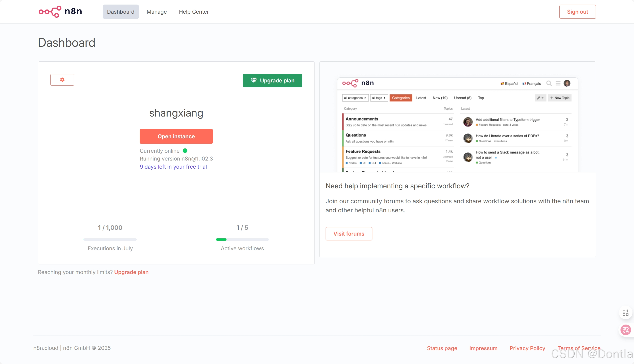The image size is (634, 364).
Task: Switch to the Dashboard tab
Action: [121, 12]
